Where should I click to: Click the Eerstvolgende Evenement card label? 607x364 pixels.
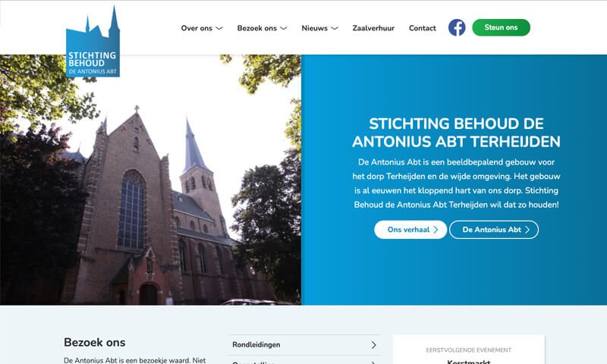469,350
